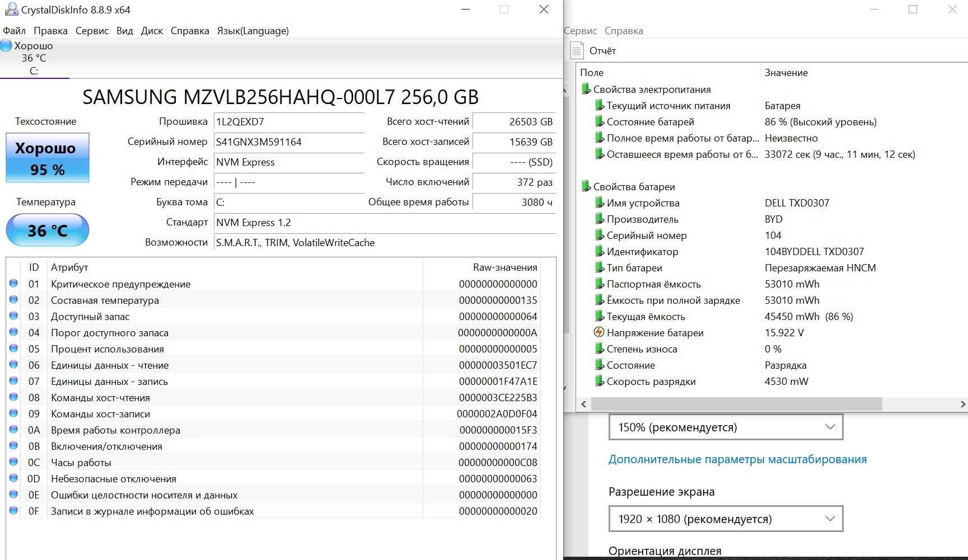Select the Составная температура attribute row
This screenshot has height=560, width=968.
(x=273, y=300)
